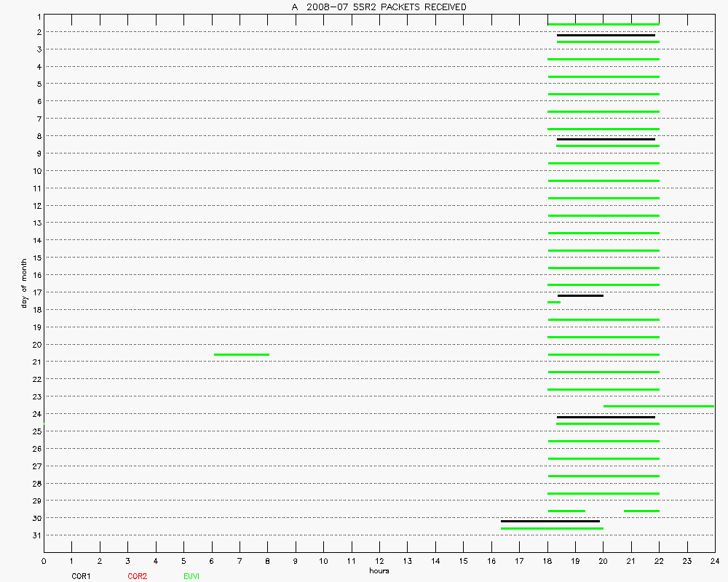728x582 pixels.
Task: Click the short black bar below the day 17 line
Action: click(x=580, y=295)
